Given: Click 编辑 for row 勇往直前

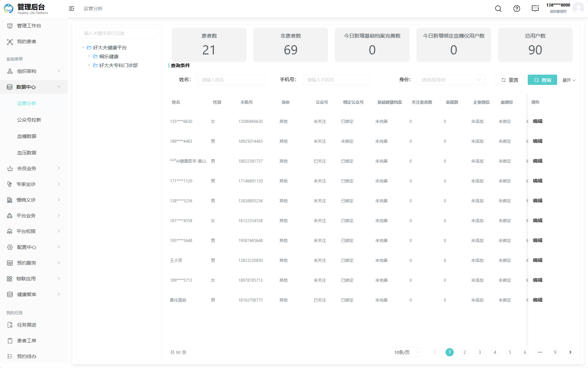Looking at the screenshot, I should click(538, 300).
